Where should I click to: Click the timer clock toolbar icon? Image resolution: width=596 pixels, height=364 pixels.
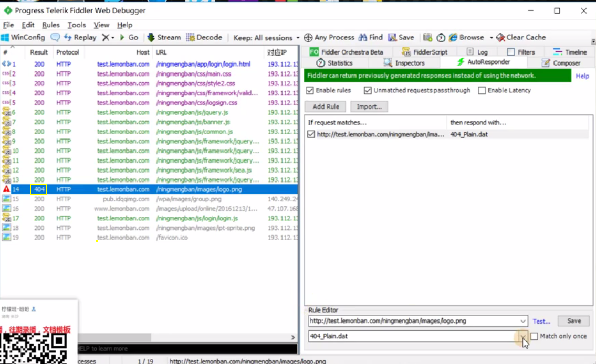coord(441,37)
